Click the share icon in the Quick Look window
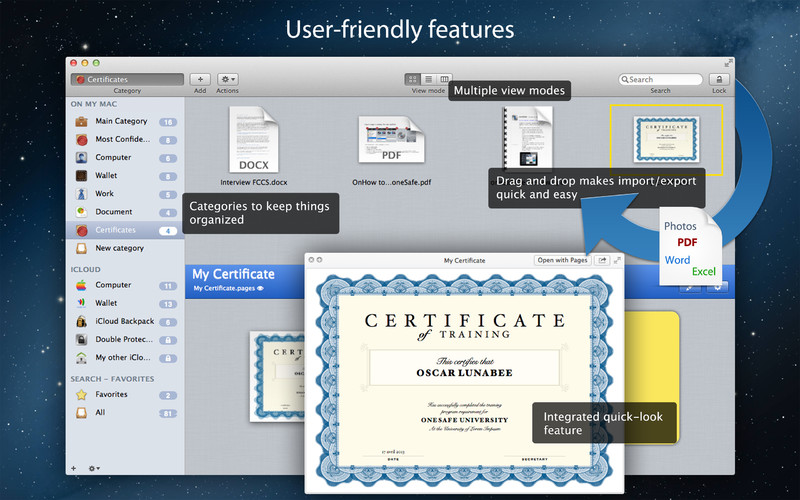Image resolution: width=800 pixels, height=500 pixels. 603,260
